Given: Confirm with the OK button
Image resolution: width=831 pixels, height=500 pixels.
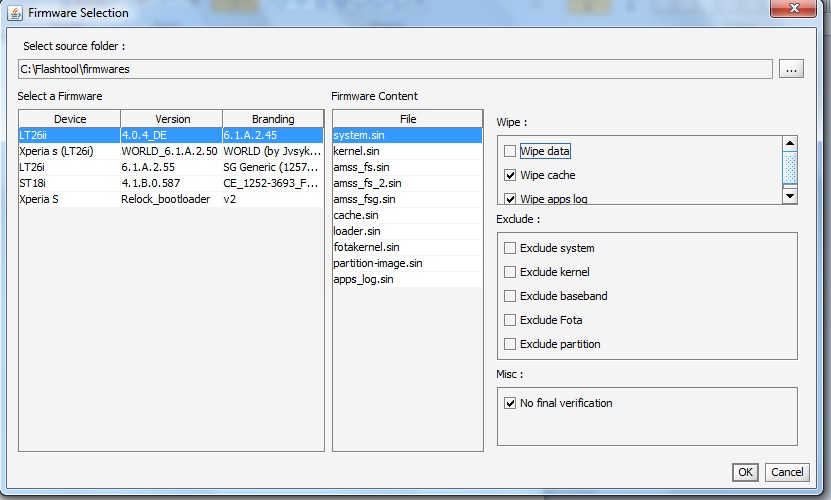Looking at the screenshot, I should 745,472.
